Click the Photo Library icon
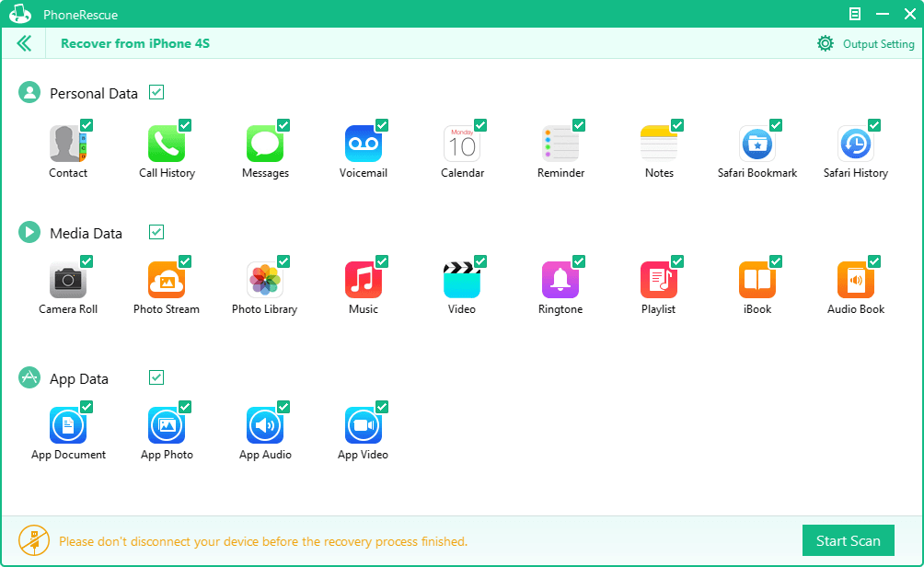Image resolution: width=924 pixels, height=567 pixels. pos(264,280)
